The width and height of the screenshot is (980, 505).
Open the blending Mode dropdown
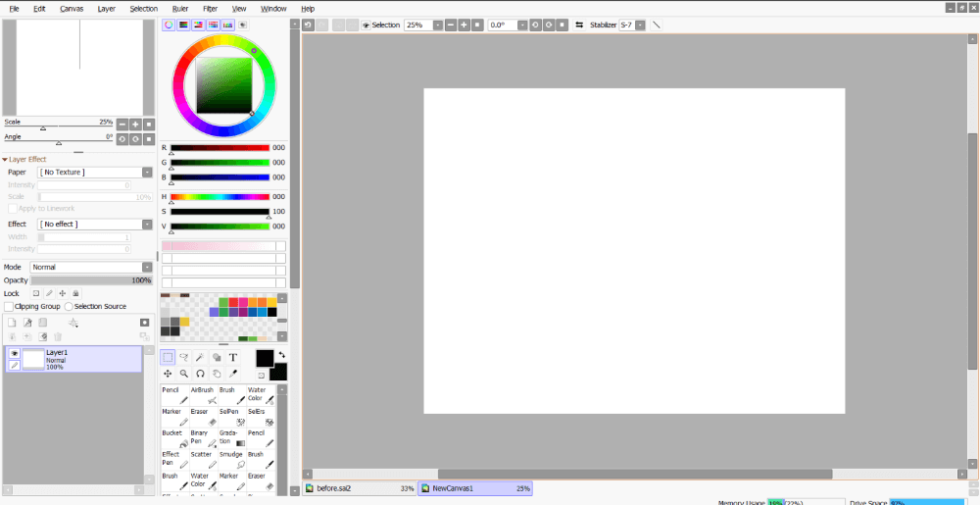[x=91, y=267]
